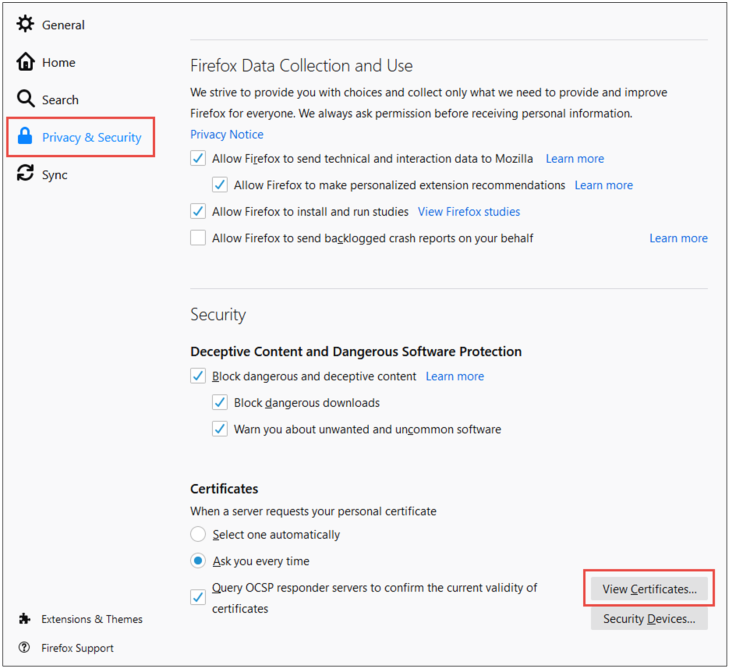Click the Extensions & Themes puzzle icon
This screenshot has height=668, width=729.
pyautogui.click(x=24, y=619)
